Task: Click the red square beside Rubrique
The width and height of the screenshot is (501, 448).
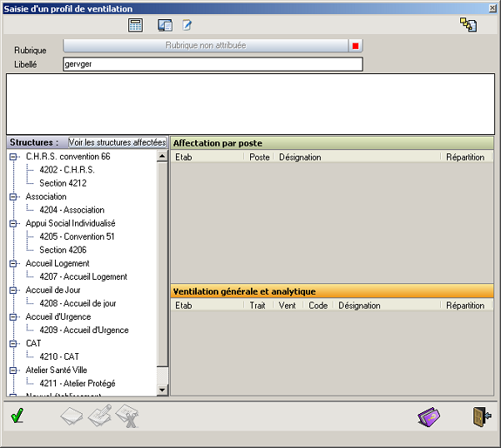Action: [x=355, y=46]
